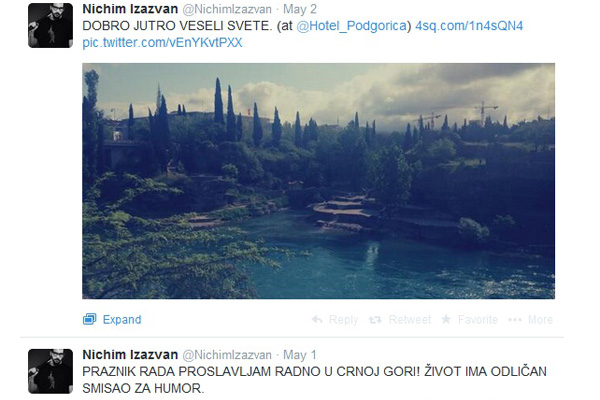Open the May 1 timestamp
Viewport: 600px width, 400px height.
[x=300, y=355]
